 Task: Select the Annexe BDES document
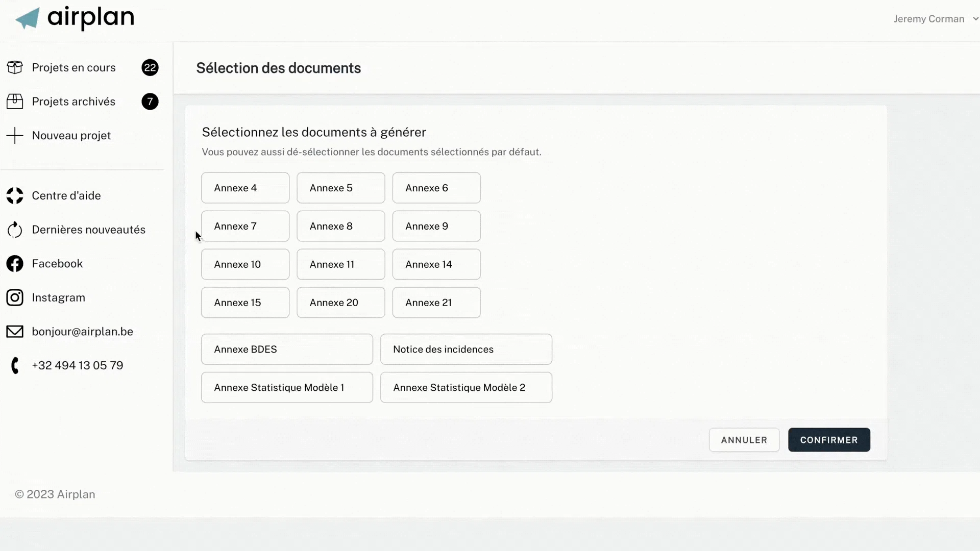(x=287, y=349)
